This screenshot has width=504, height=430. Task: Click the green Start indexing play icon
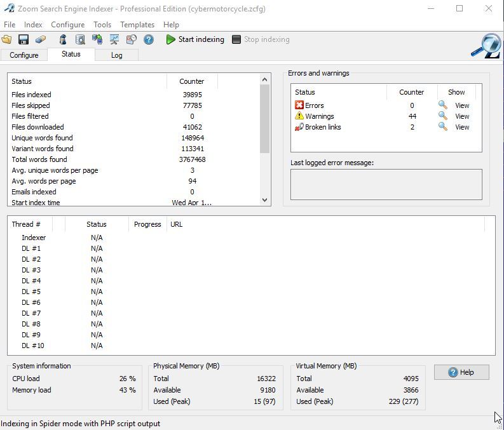tap(171, 39)
